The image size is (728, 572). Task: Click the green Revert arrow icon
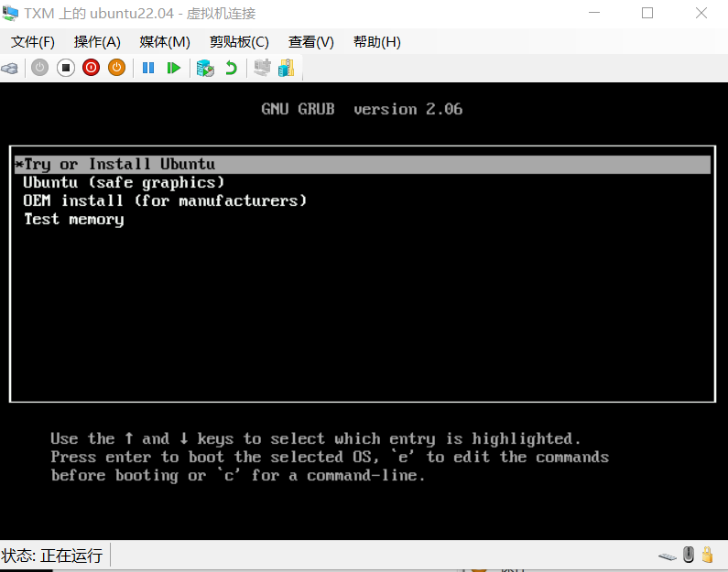(231, 69)
